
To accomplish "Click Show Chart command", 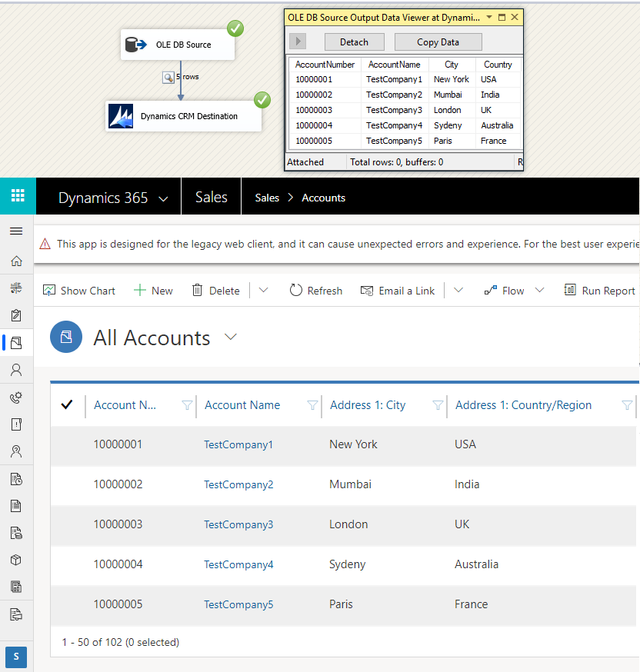I will click(x=79, y=291).
